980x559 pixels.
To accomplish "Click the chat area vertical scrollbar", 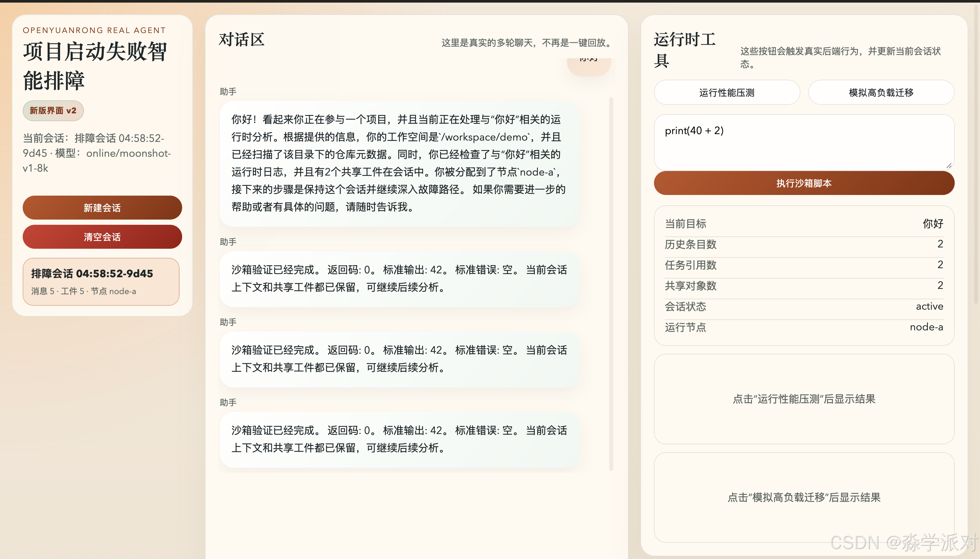I will tap(611, 284).
